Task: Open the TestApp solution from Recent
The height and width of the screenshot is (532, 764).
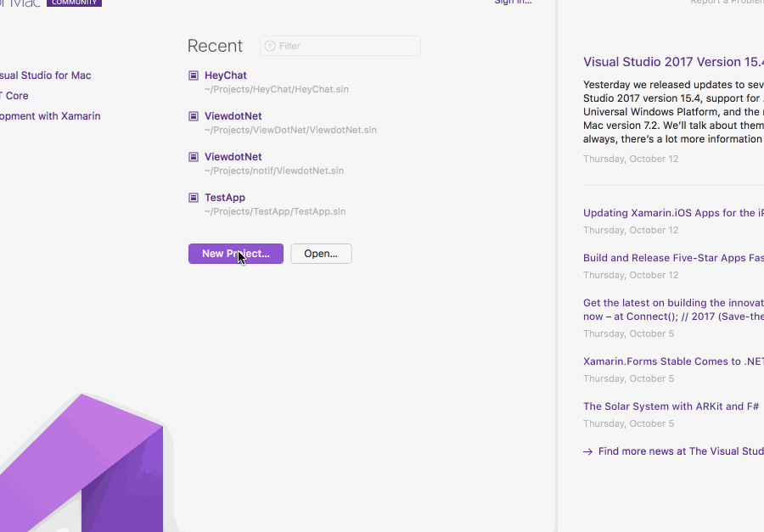Action: point(224,198)
